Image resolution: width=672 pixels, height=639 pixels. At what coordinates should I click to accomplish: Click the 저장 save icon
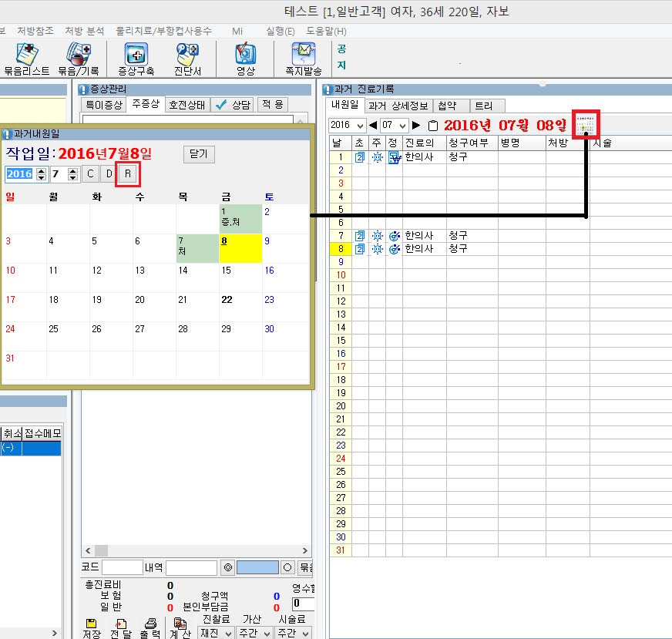point(91,624)
